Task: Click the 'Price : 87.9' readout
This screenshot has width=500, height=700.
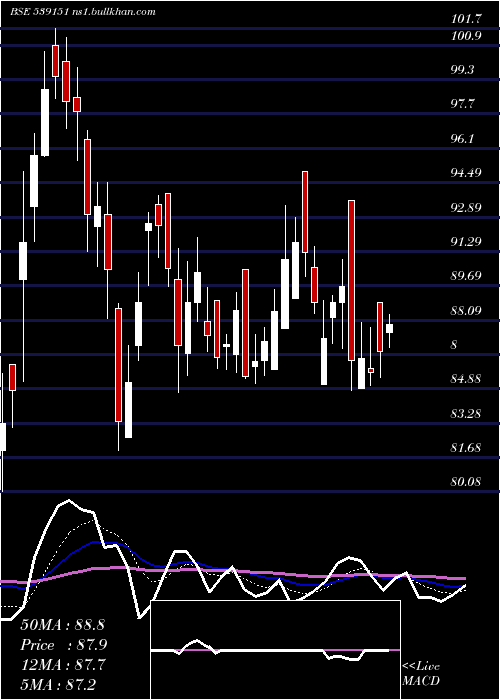Action: click(63, 645)
